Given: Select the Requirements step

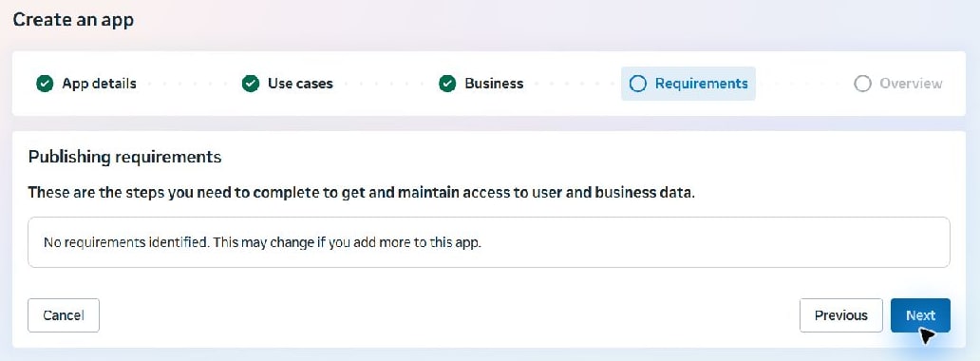Looking at the screenshot, I should [688, 84].
